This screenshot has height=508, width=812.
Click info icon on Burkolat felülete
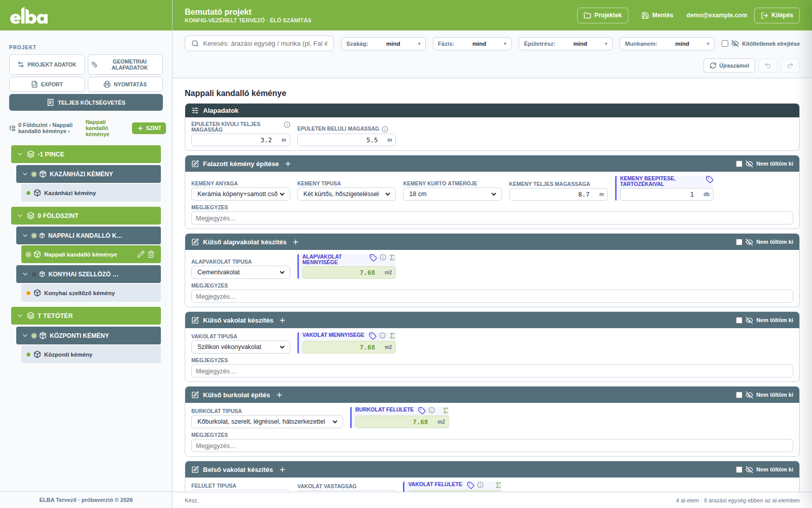[431, 410]
